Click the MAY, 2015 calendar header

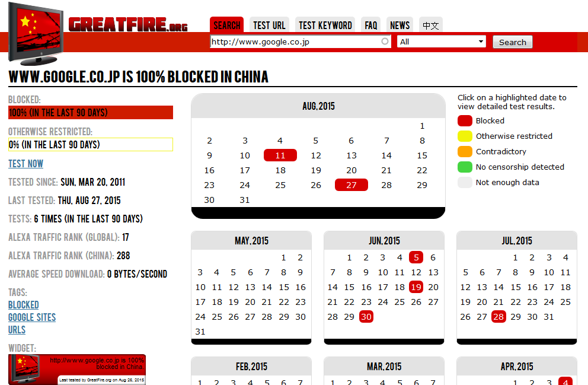point(251,240)
